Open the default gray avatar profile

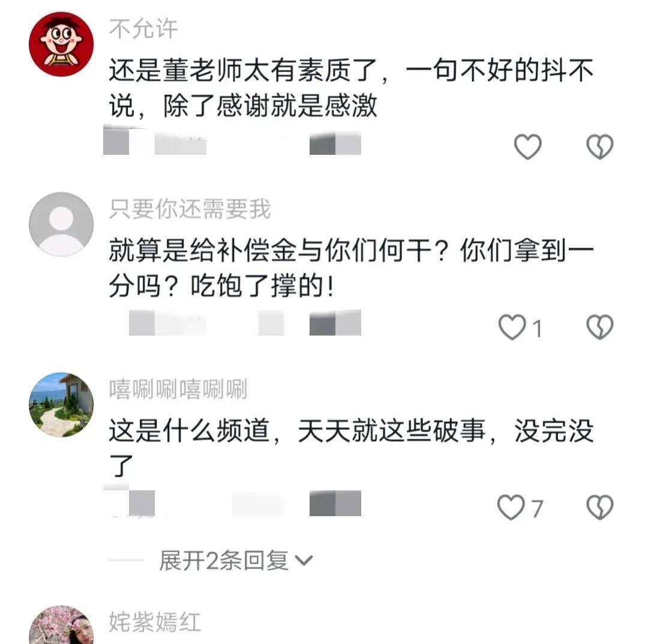61,224
